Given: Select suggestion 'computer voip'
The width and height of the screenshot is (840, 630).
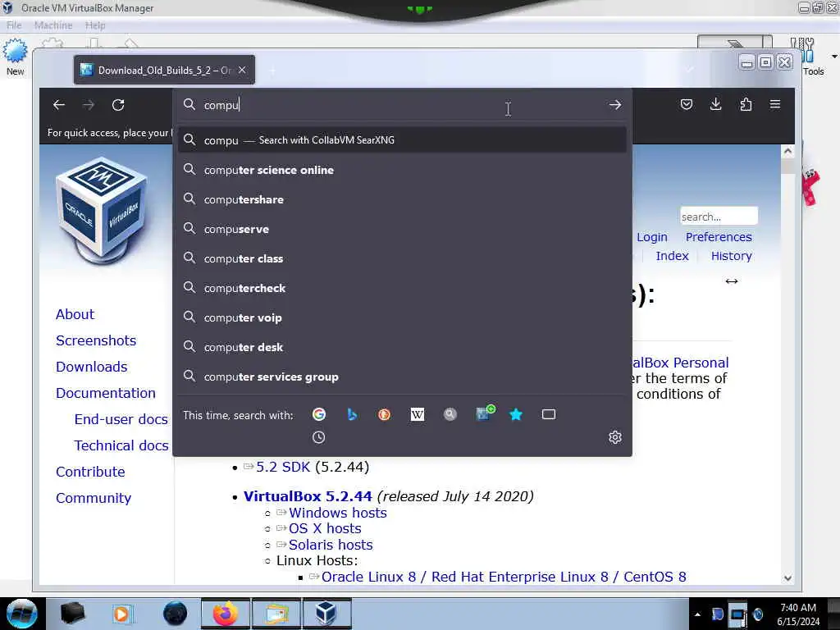Looking at the screenshot, I should click(x=402, y=317).
